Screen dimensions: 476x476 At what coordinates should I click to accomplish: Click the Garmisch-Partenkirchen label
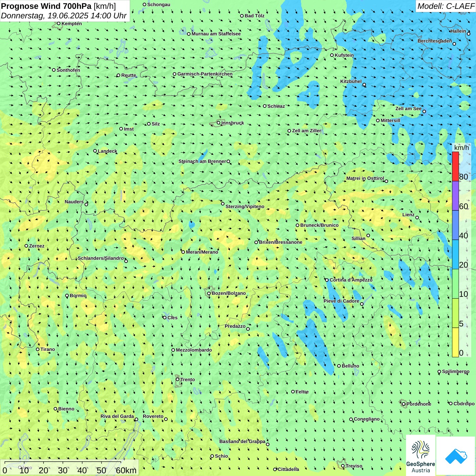205,74
